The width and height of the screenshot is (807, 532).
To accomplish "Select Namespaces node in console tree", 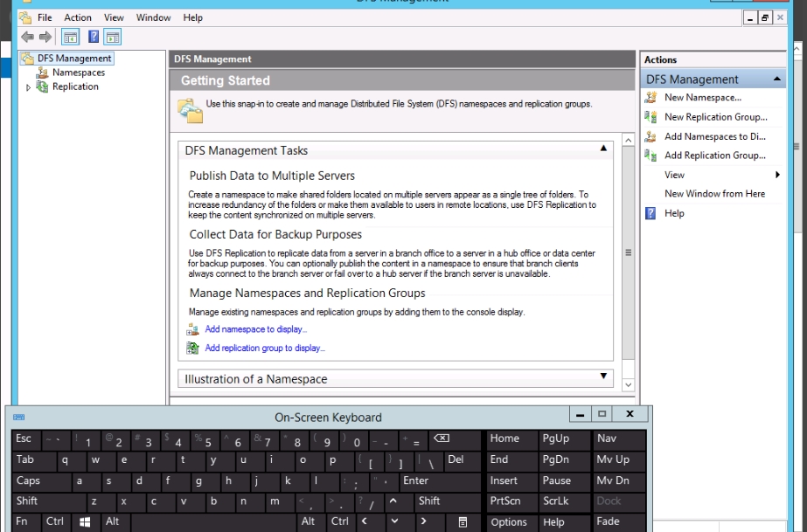I will point(78,73).
